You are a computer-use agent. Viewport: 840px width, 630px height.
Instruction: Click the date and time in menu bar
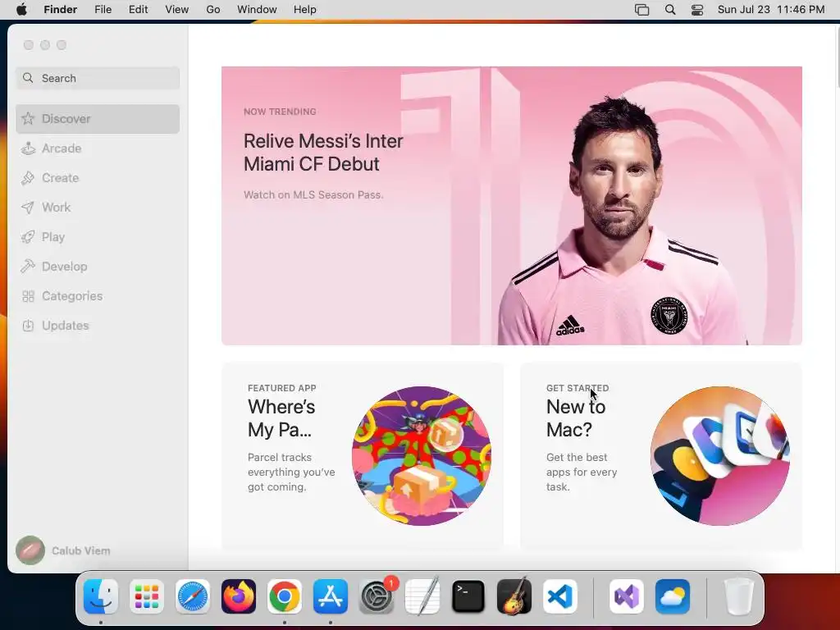point(771,10)
